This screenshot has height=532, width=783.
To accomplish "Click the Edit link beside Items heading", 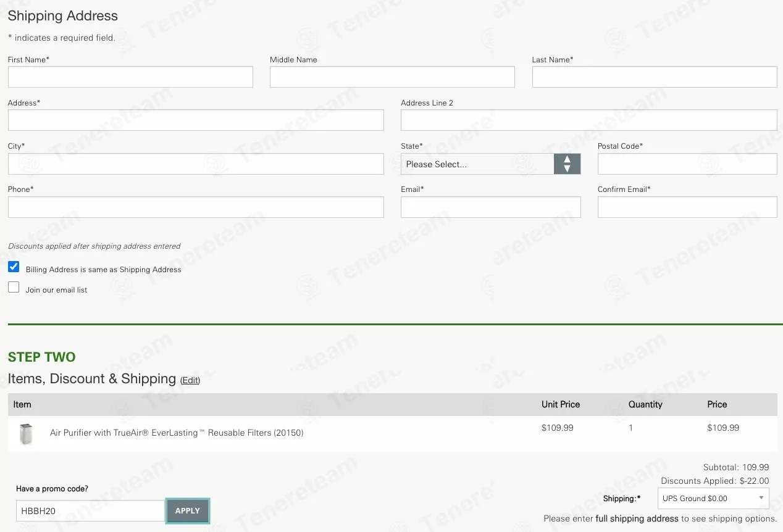I will [x=190, y=380].
